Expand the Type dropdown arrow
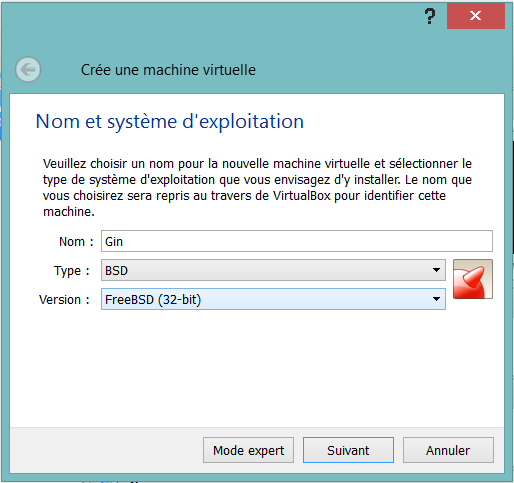Screen dimensions: 514x483 coord(436,270)
